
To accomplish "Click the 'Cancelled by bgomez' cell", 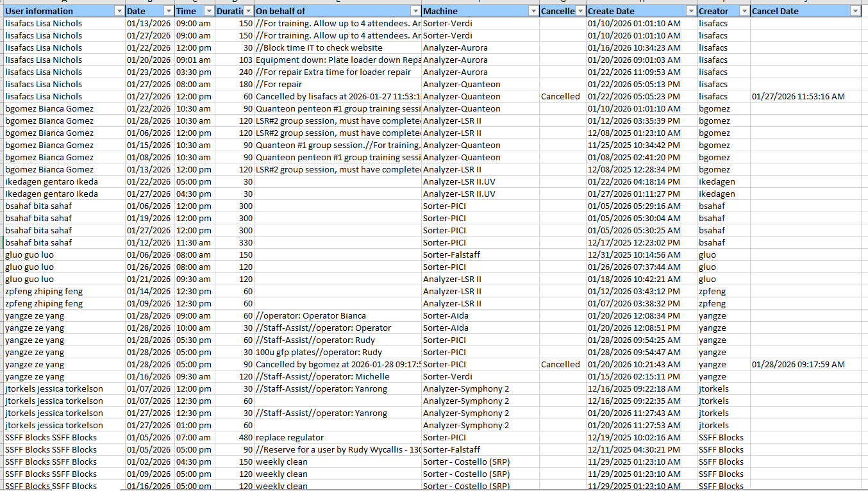I will (x=338, y=364).
